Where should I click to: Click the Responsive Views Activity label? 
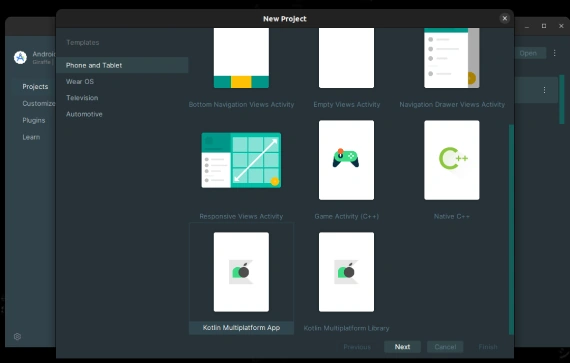click(241, 217)
